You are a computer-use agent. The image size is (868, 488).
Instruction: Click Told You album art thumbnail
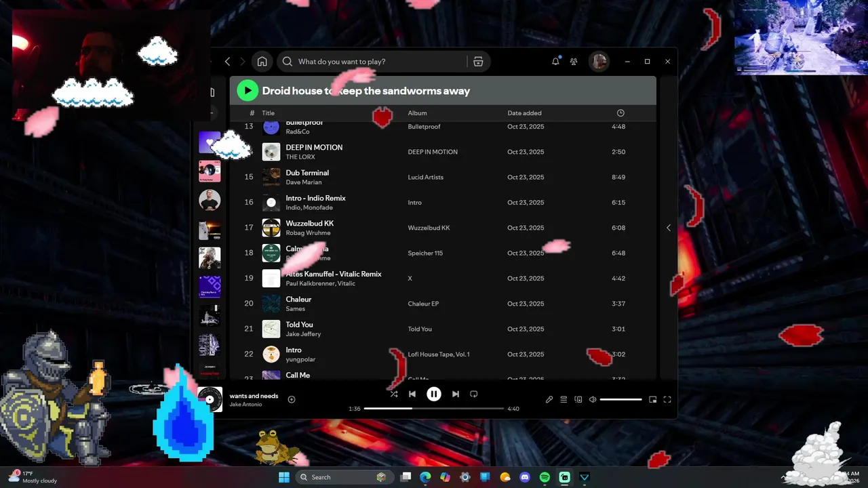(271, 329)
